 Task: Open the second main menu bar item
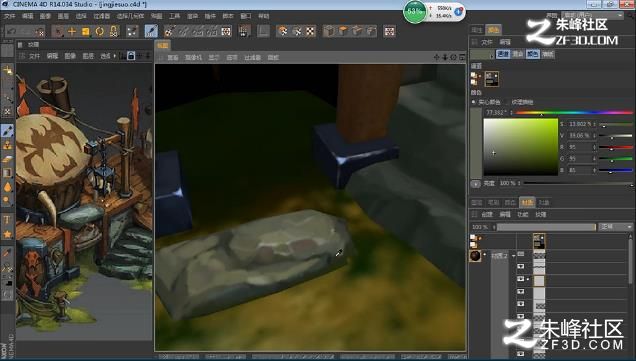tap(27, 16)
